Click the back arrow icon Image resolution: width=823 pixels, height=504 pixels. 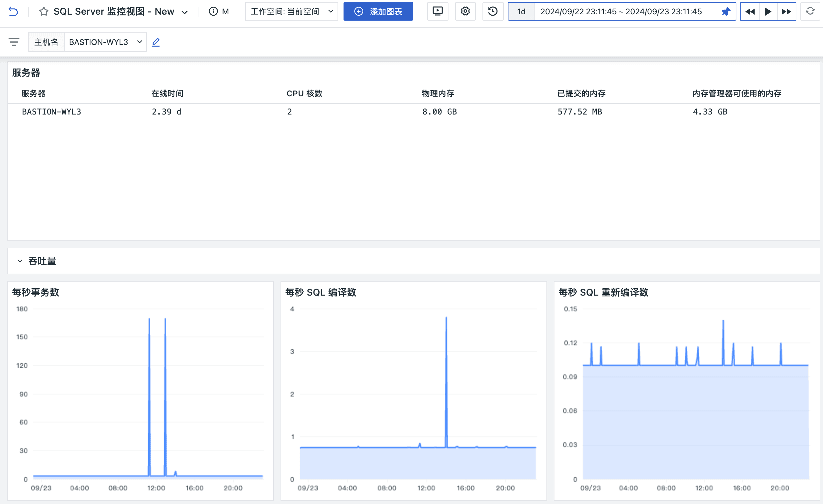coord(13,11)
